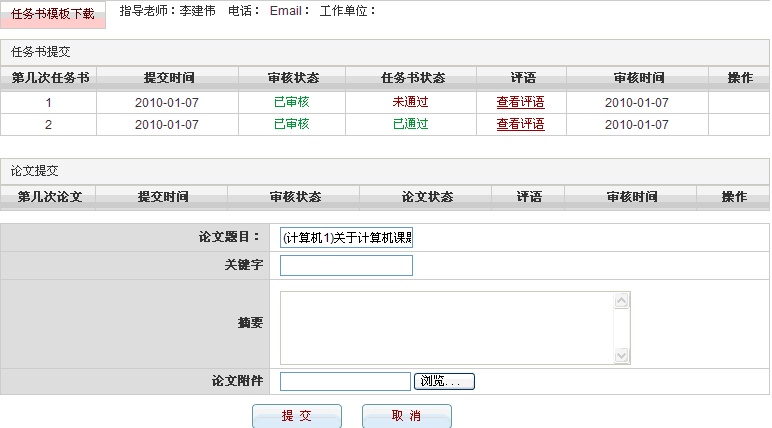Click inside the 摘要 text area
The width and height of the screenshot is (772, 428).
click(447, 328)
